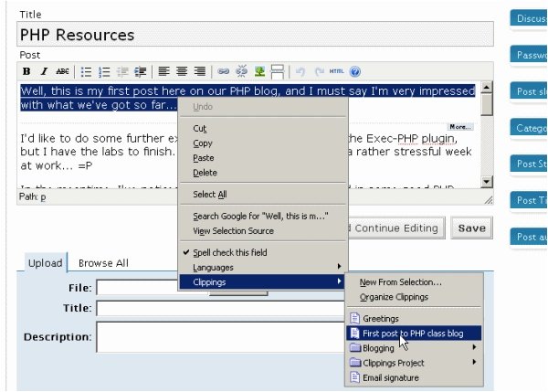Image resolution: width=548 pixels, height=392 pixels.
Task: Insert a numbered list
Action: (x=104, y=71)
